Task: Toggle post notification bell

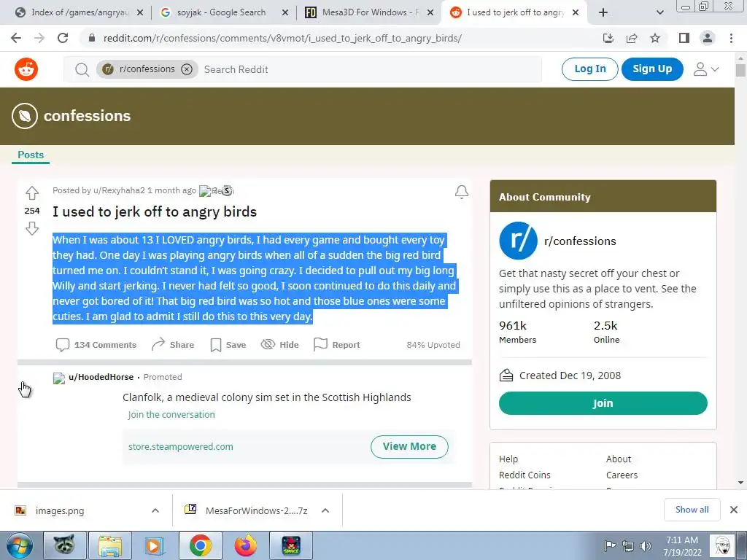Action: point(461,192)
